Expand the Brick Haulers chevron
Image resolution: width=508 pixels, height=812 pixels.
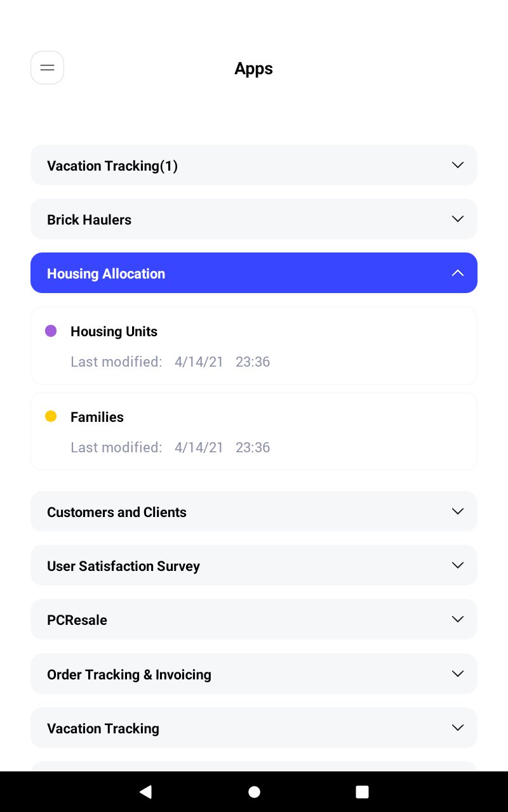[x=457, y=219]
